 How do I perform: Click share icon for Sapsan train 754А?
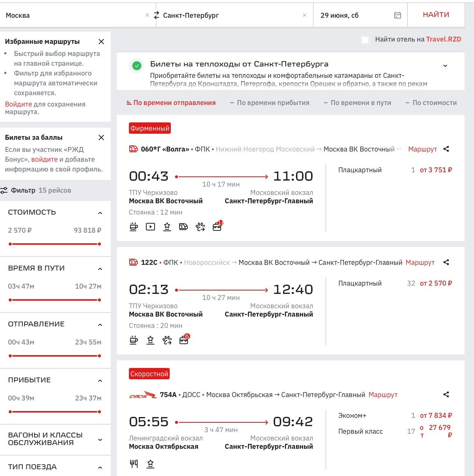446,394
